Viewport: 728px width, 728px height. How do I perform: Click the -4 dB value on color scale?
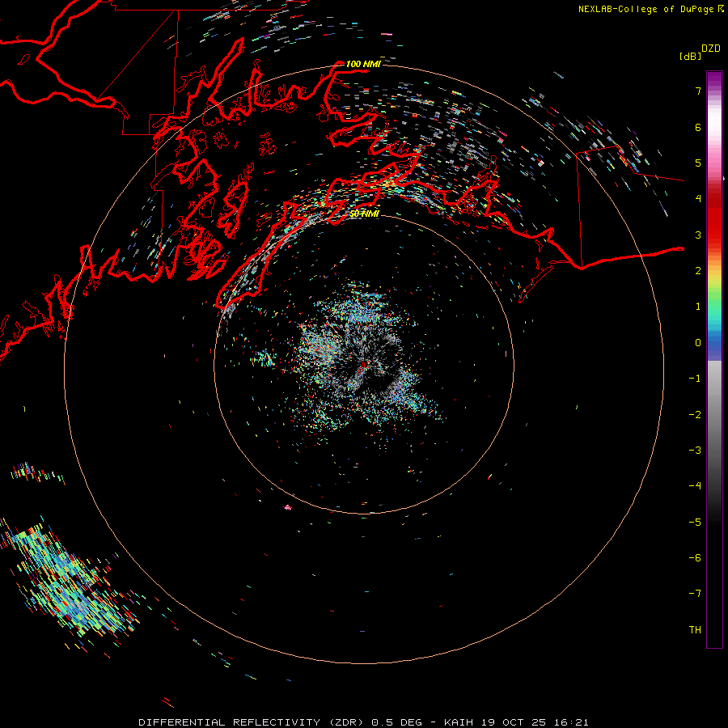695,486
